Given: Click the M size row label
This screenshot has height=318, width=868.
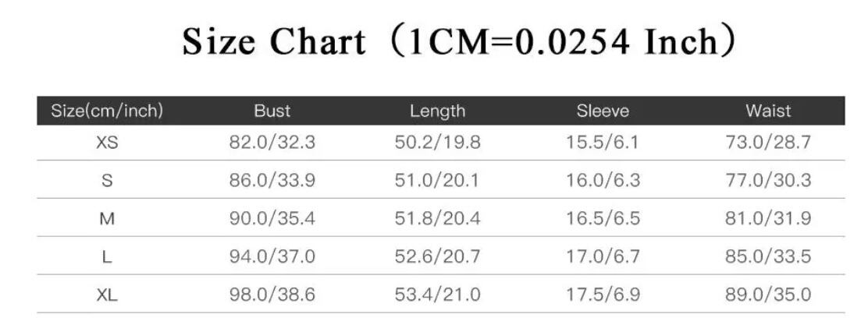Looking at the screenshot, I should tap(107, 219).
